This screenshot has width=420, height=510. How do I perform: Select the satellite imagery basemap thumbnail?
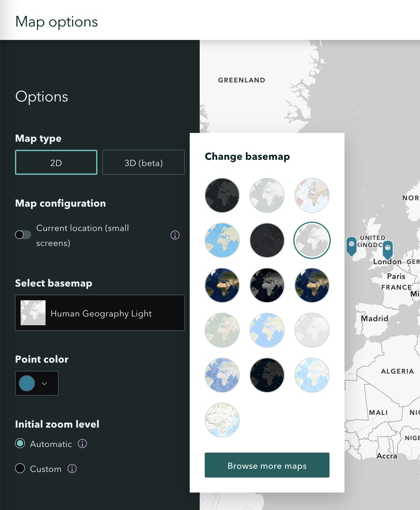point(222,285)
